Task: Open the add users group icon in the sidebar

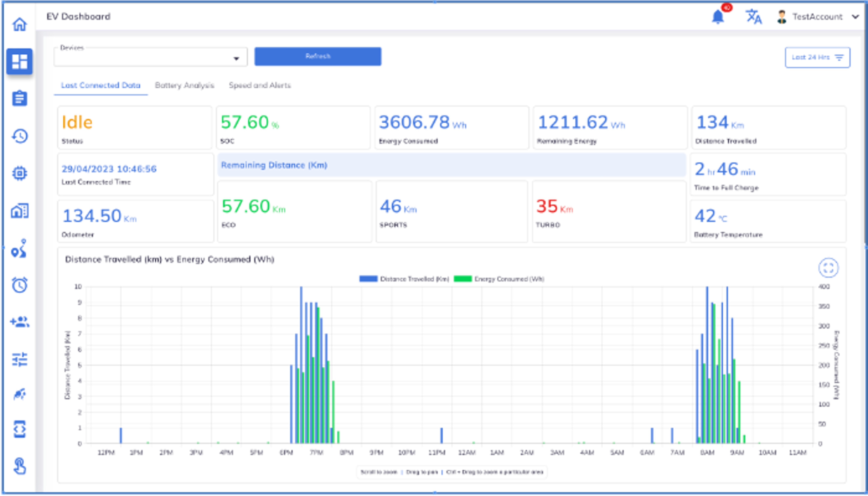Action: point(19,322)
